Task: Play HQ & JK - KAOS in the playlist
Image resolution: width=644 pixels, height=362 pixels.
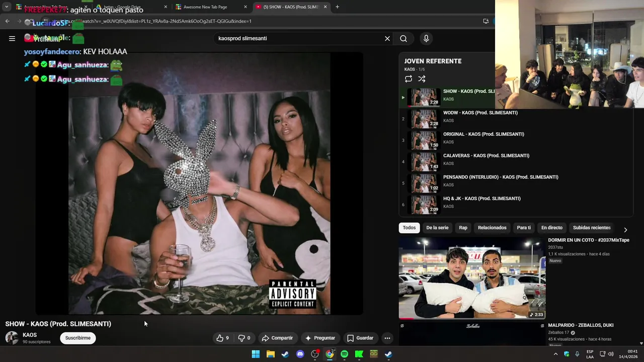Action: [x=516, y=205]
